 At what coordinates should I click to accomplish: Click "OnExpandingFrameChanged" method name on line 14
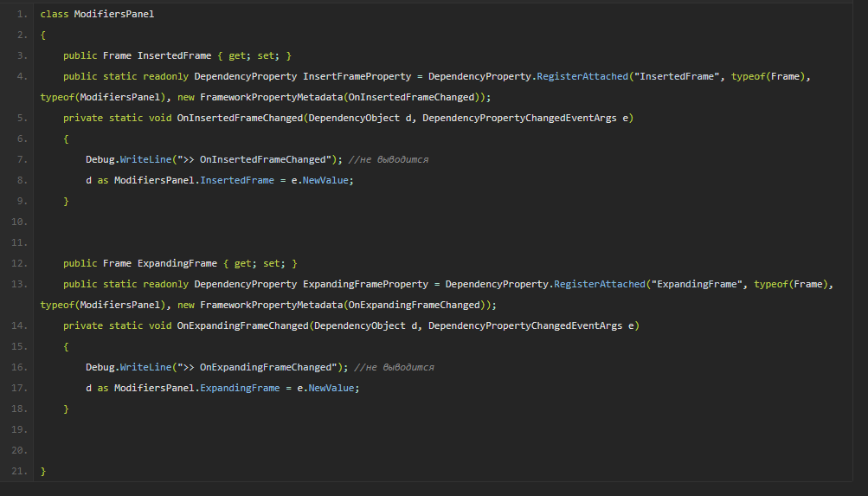coord(242,325)
